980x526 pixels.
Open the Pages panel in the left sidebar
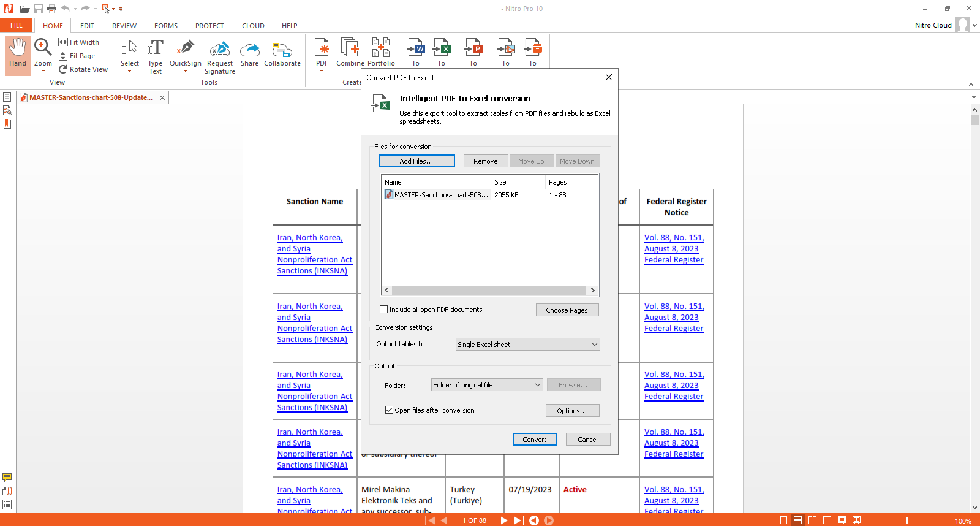point(7,97)
